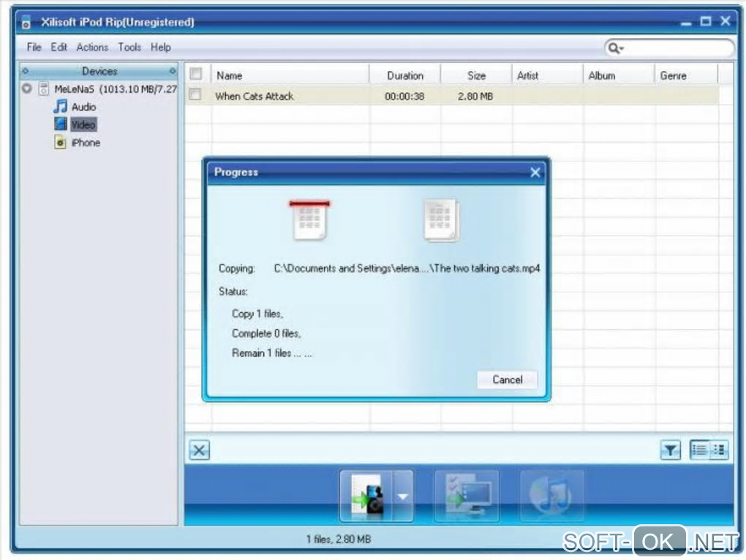Click the filter funnel icon
The height and width of the screenshot is (560, 746).
[x=671, y=450]
